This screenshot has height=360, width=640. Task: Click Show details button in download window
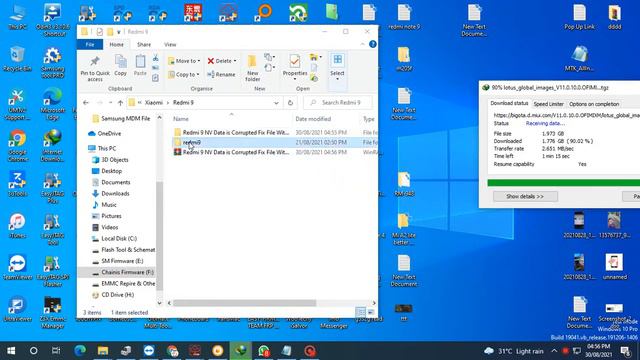[525, 196]
